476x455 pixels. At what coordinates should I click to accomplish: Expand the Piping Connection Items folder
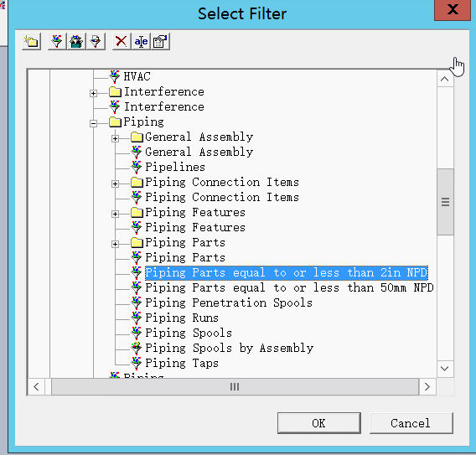(x=115, y=184)
